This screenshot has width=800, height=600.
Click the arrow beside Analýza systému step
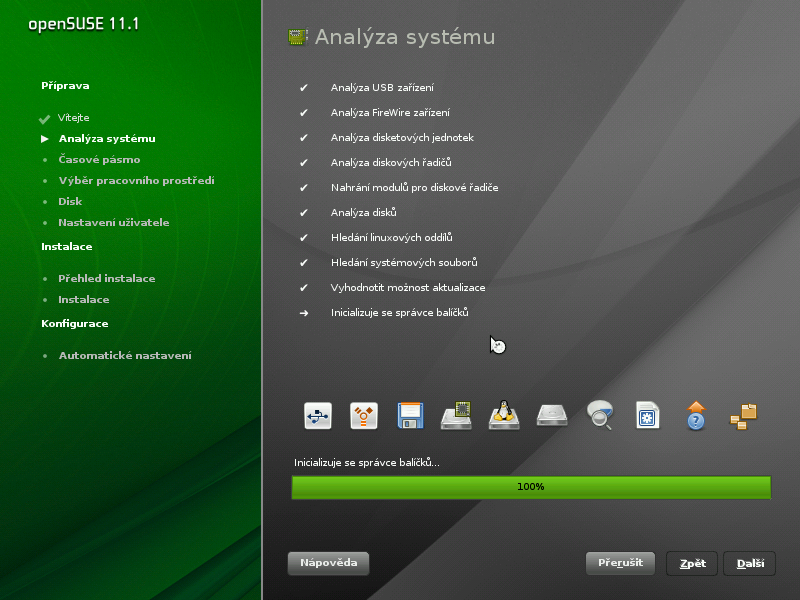[x=45, y=139]
